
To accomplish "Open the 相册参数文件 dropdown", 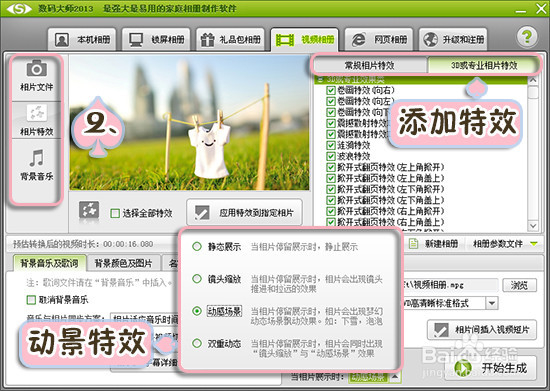I will tap(504, 243).
